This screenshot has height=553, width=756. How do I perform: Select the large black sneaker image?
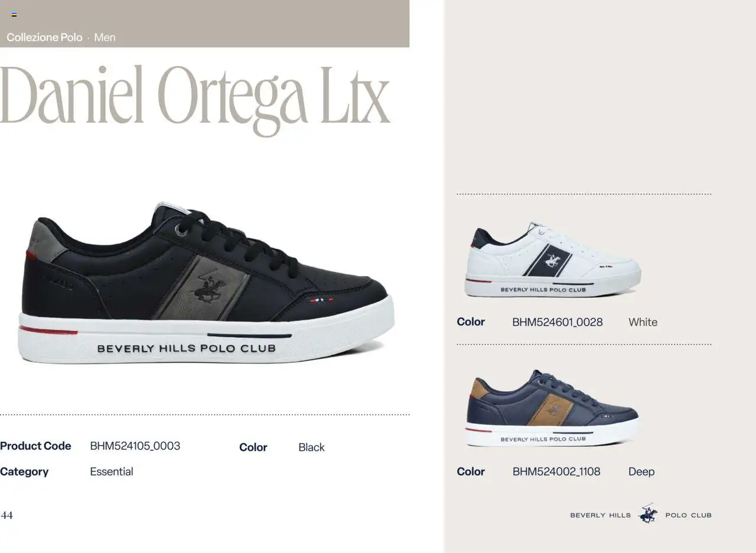(x=206, y=282)
